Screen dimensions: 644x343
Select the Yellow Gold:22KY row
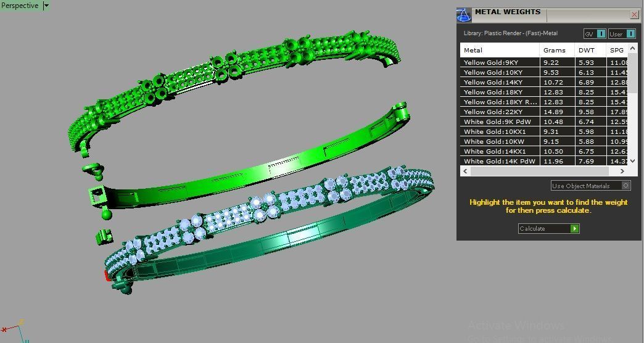click(545, 112)
